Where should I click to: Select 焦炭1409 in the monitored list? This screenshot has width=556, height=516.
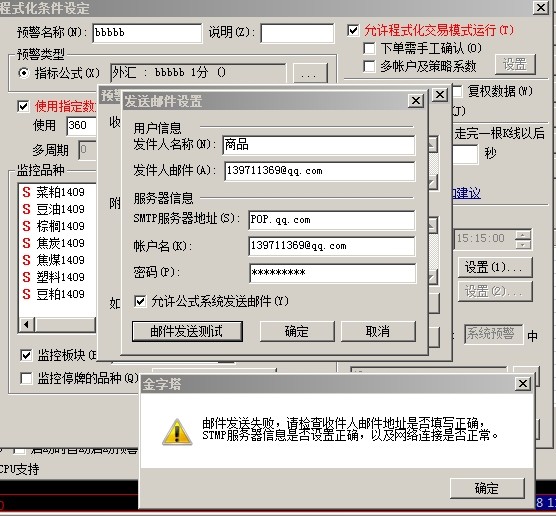click(x=60, y=243)
